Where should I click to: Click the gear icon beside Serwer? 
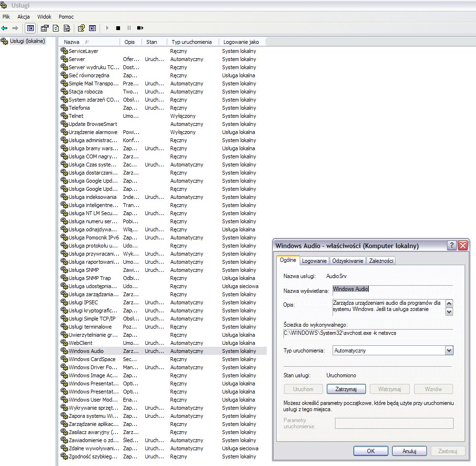pos(64,59)
